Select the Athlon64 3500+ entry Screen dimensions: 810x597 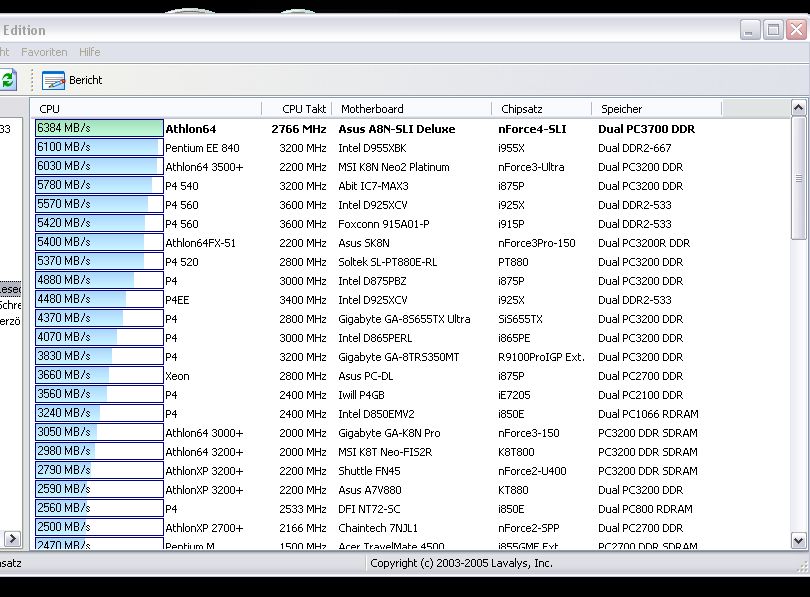pos(204,167)
